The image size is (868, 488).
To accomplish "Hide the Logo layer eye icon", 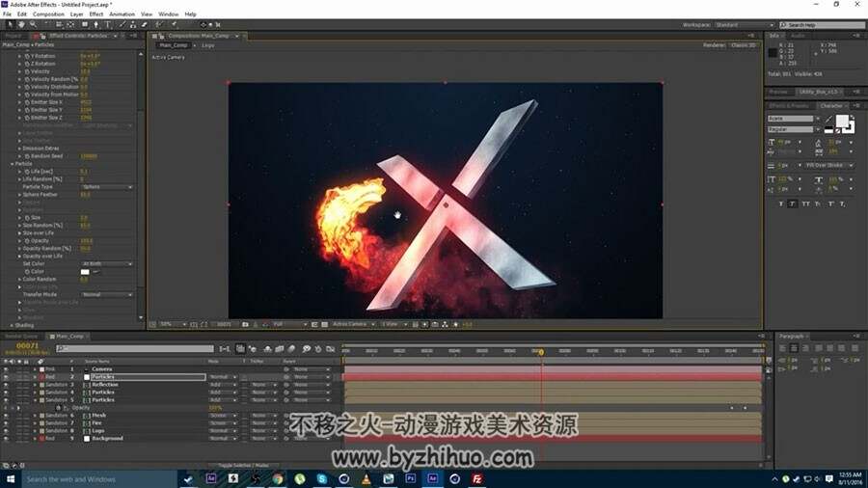I will [x=6, y=430].
